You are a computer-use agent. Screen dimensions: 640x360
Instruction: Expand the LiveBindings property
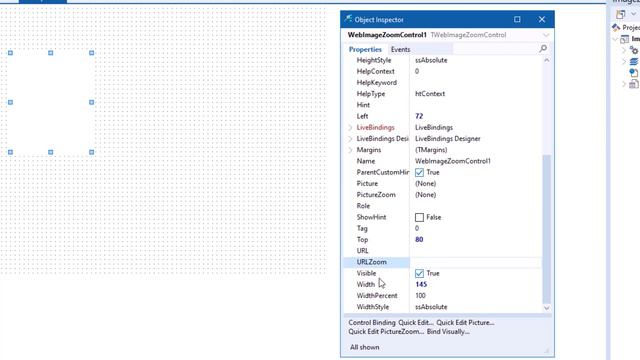tap(350, 127)
